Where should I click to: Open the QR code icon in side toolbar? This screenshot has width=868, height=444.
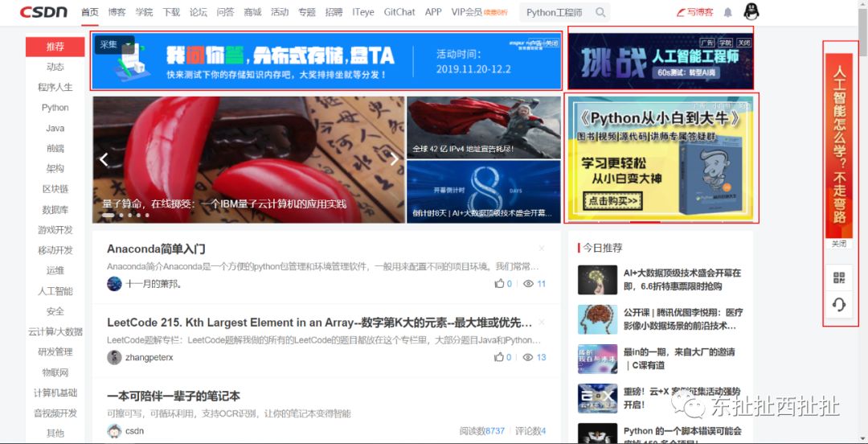838,278
